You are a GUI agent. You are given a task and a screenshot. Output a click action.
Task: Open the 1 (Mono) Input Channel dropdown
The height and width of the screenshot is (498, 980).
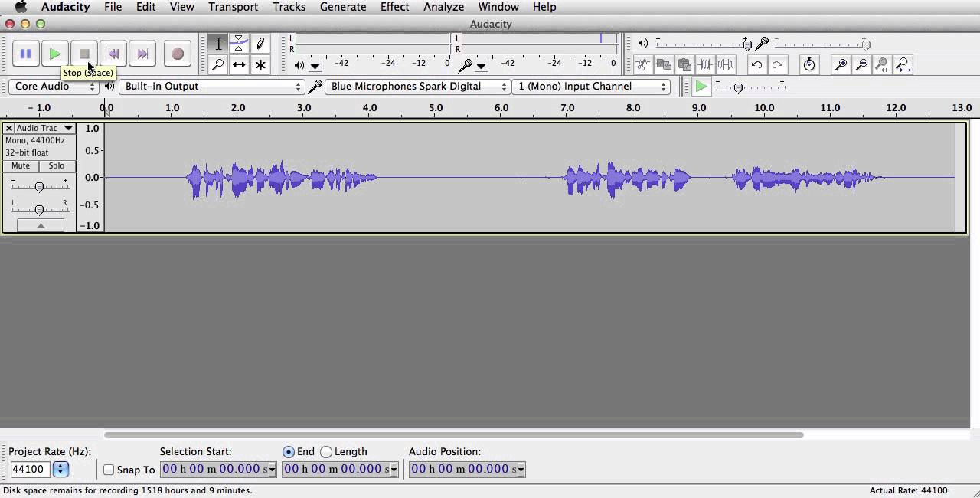tap(591, 87)
